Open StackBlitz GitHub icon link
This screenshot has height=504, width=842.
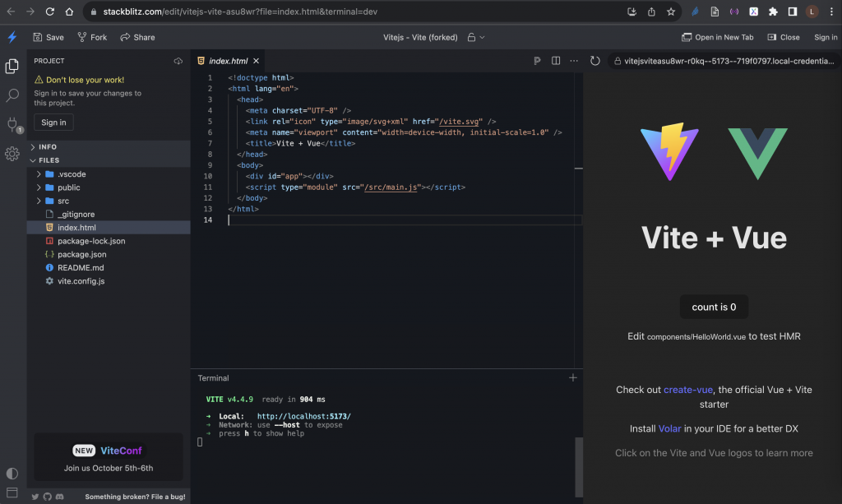[x=47, y=497]
